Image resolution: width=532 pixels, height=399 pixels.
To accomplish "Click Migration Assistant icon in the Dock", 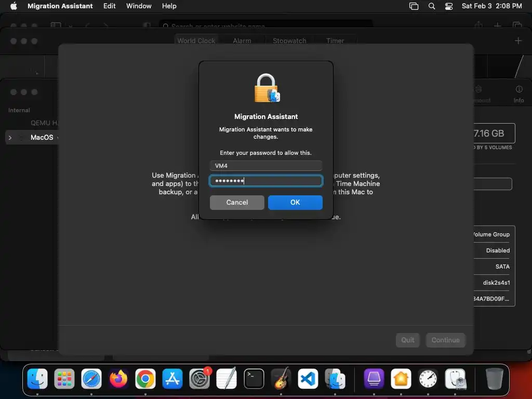I will point(335,379).
